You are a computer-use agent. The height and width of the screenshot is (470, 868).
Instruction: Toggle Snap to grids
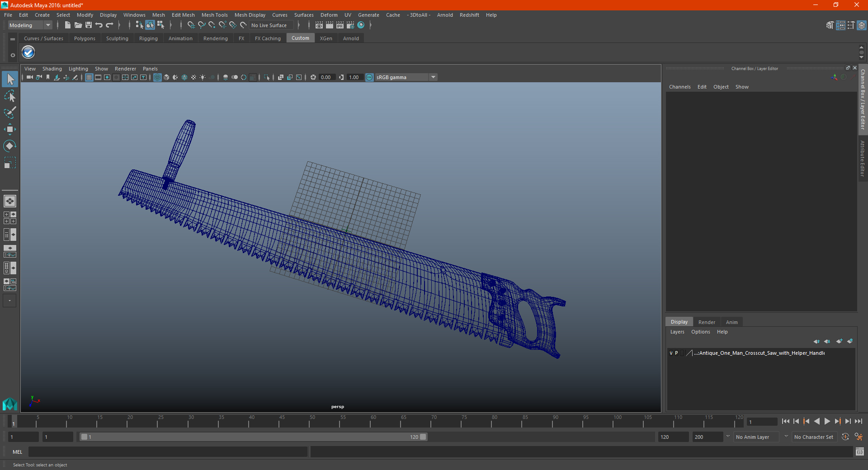pyautogui.click(x=191, y=25)
